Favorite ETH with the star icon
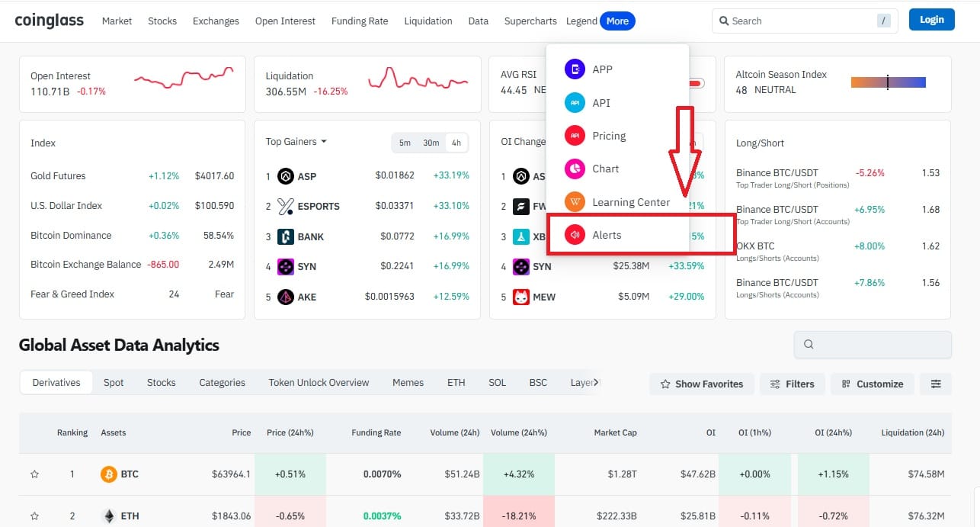Screen dimensions: 980x527 point(34,516)
